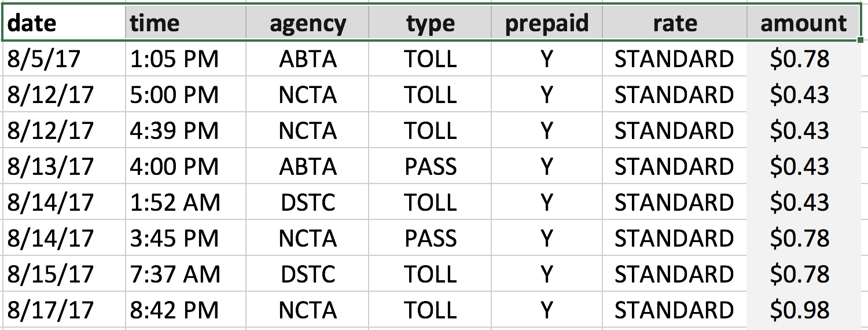Select the type header cell
The height and width of the screenshot is (330, 868).
430,24
